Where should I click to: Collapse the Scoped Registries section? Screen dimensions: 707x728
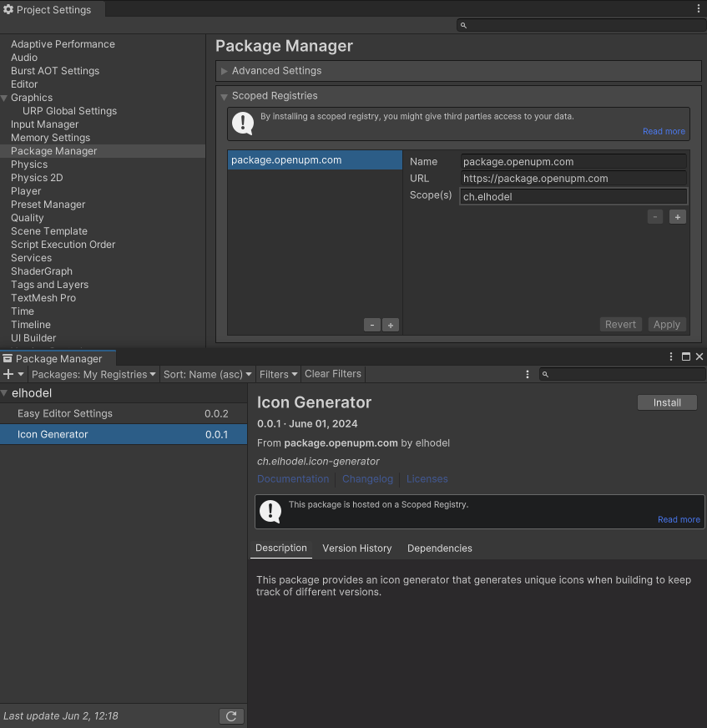[x=225, y=97]
